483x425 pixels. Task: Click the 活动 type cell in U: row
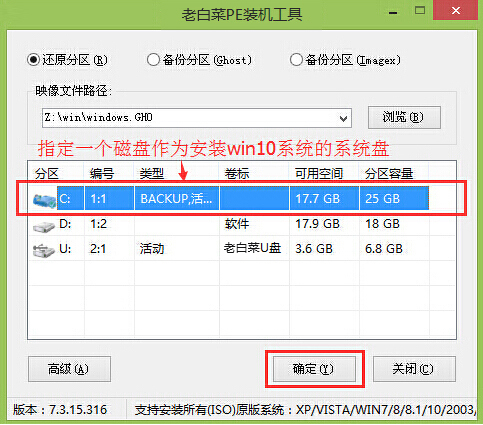(x=177, y=249)
